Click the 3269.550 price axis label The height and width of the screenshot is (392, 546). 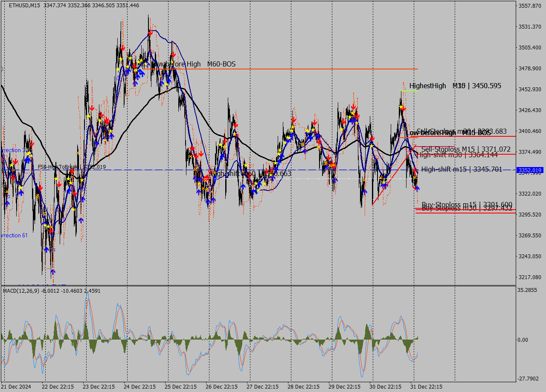pyautogui.click(x=529, y=236)
